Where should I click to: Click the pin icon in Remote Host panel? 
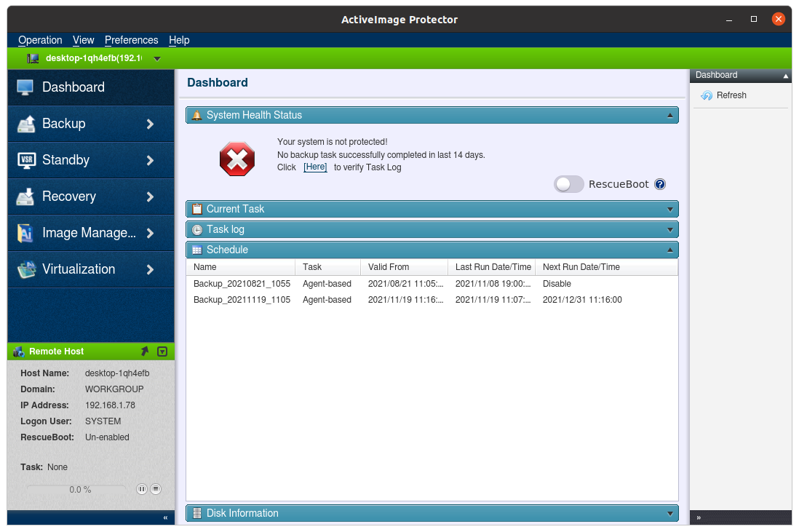pyautogui.click(x=145, y=352)
